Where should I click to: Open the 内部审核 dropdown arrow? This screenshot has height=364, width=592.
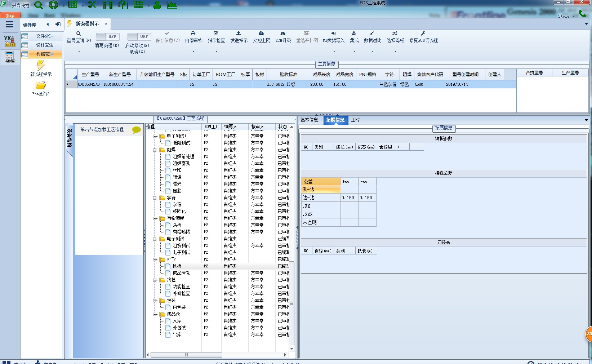(x=193, y=51)
